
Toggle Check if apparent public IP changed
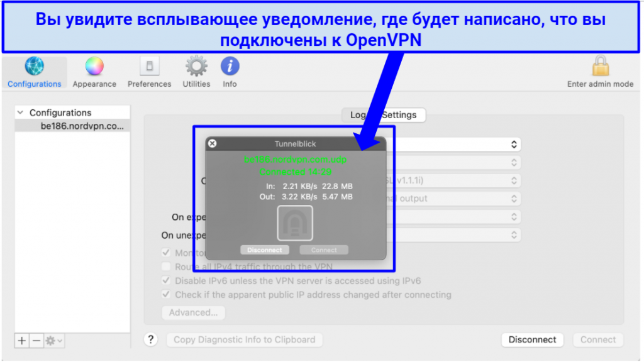pyautogui.click(x=166, y=295)
